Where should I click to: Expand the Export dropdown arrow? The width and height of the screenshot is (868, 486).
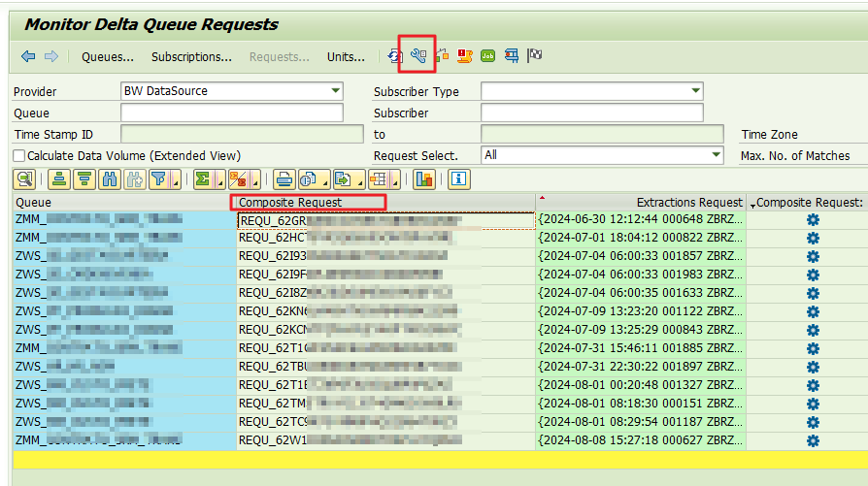[x=360, y=180]
